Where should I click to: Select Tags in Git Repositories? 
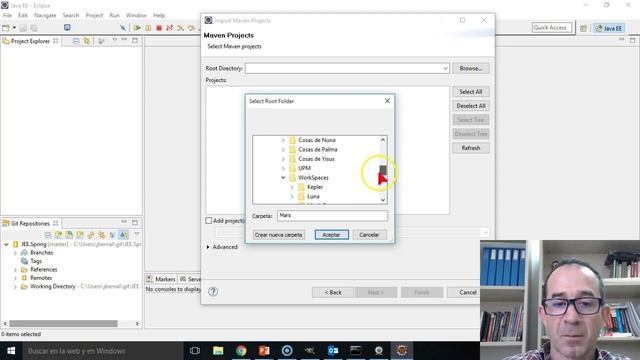tap(36, 261)
